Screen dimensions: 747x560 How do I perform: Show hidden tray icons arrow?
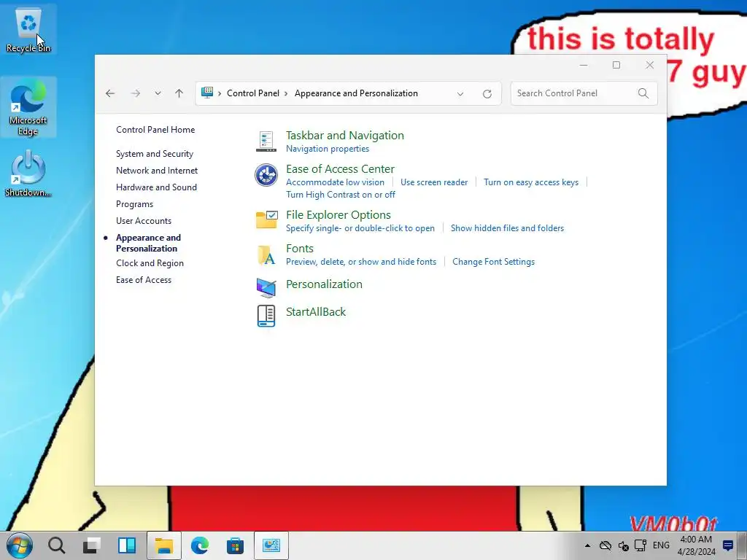(x=587, y=545)
